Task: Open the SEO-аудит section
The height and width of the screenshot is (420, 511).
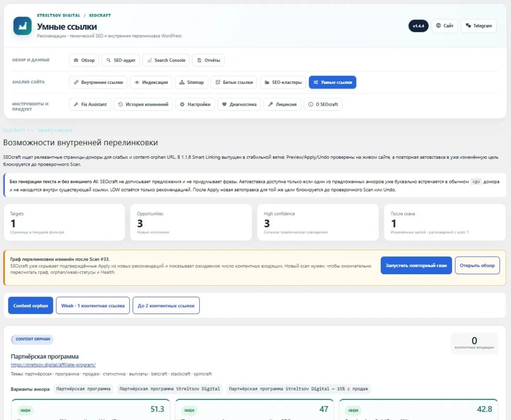Action: [x=121, y=60]
